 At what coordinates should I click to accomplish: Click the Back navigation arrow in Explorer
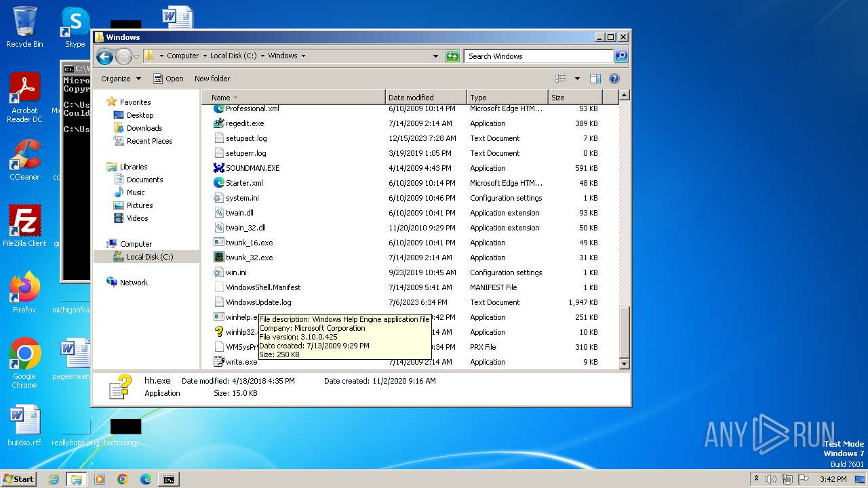coord(104,56)
